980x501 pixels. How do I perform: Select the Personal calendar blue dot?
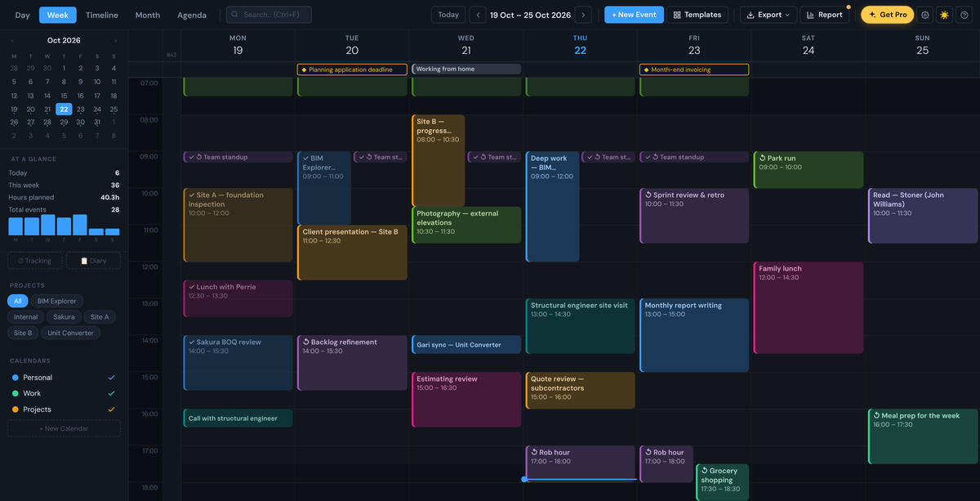coord(16,378)
